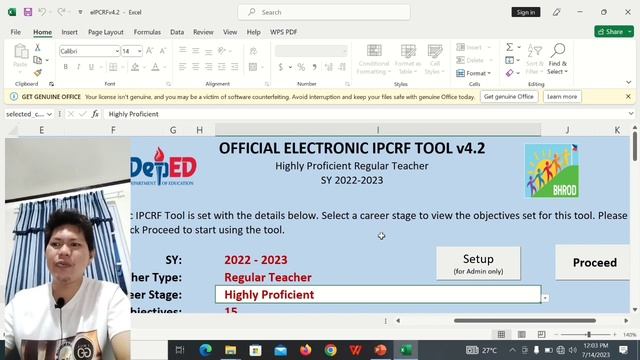Open the Number Format dropdown box

click(x=311, y=51)
